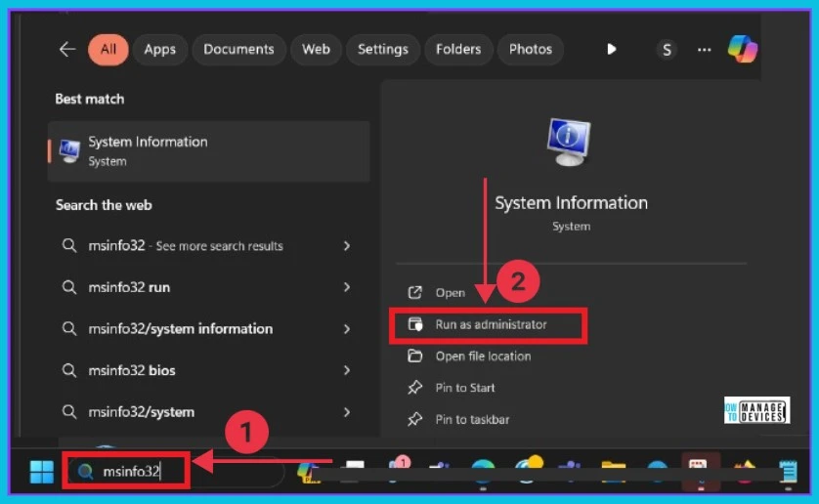Image resolution: width=819 pixels, height=504 pixels.
Task: Click System Information title in preview pane
Action: 571,202
